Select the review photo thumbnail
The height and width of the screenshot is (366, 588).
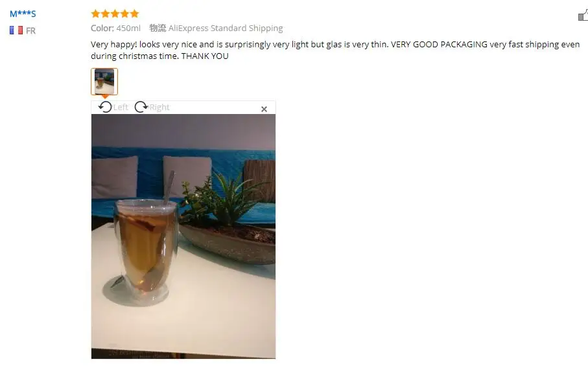(104, 81)
